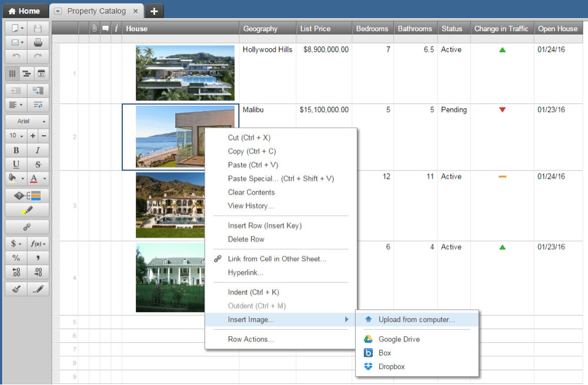Click Upload from computer in the submenu
This screenshot has height=385, width=588.
pos(417,320)
